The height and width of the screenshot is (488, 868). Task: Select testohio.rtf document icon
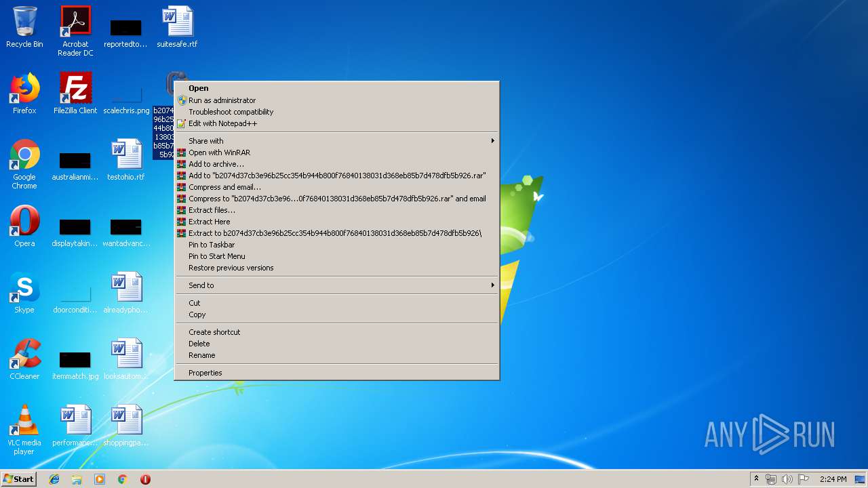(x=126, y=160)
